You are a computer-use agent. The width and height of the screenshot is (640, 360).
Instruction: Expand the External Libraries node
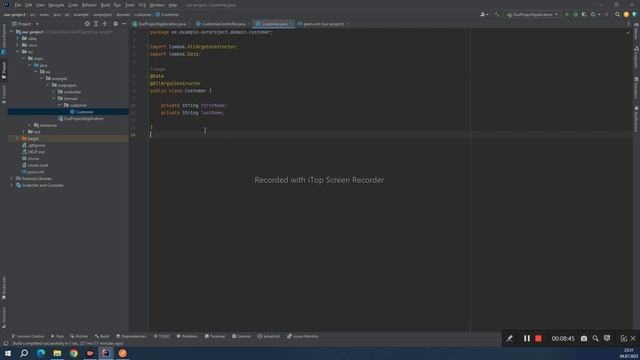coord(11,179)
